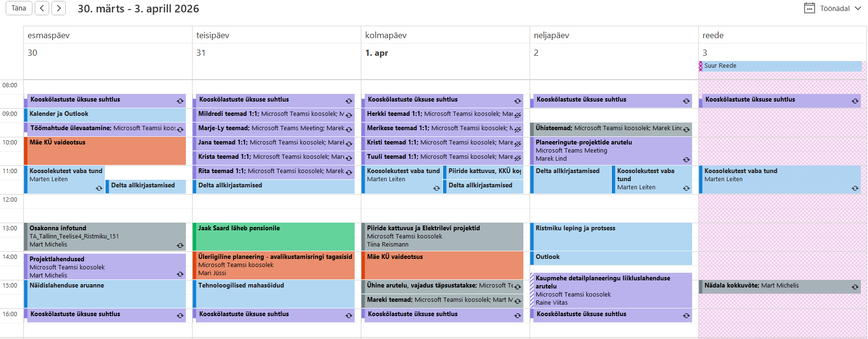Click recurrence icon on Mareki teemad event

point(517,301)
